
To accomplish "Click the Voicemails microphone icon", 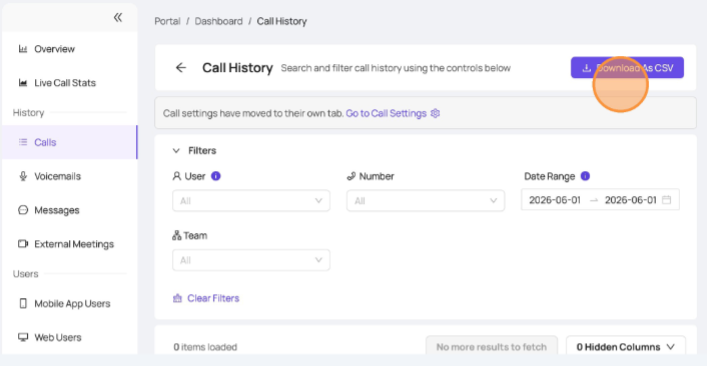I will [x=23, y=176].
